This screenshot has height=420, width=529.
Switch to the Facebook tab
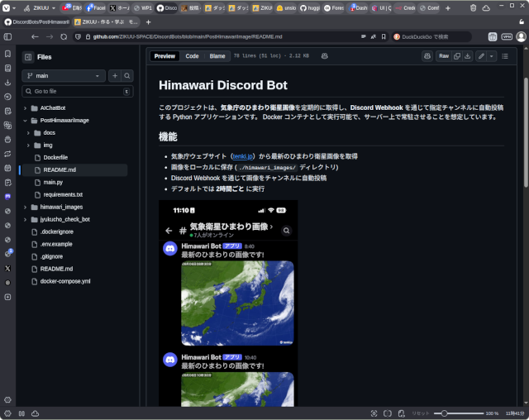click(95, 8)
